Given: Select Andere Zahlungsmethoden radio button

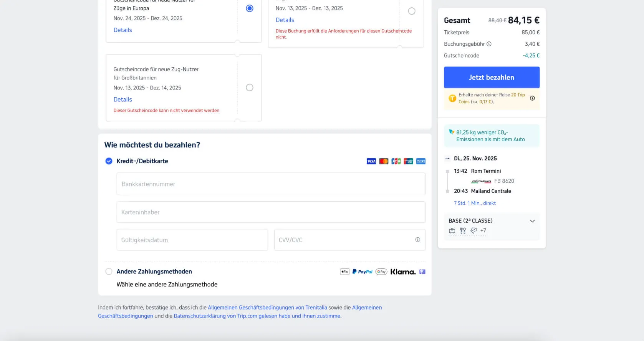Looking at the screenshot, I should click(x=109, y=271).
